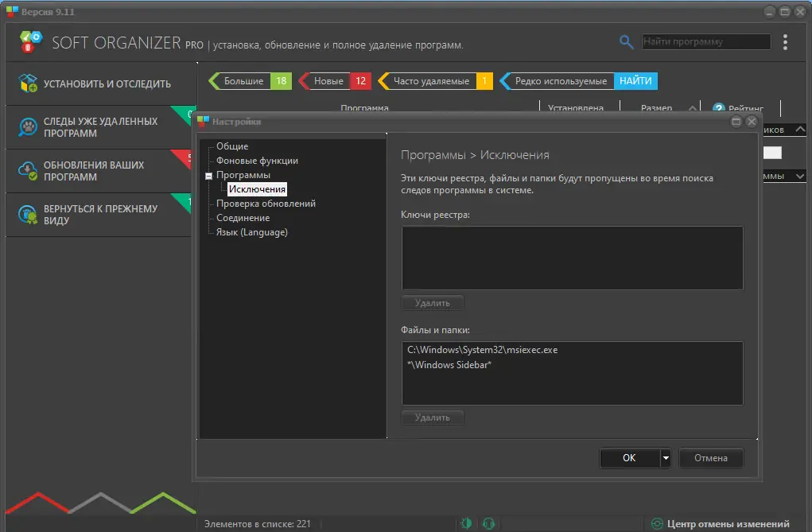Expand the chevron beside ммы
The height and width of the screenshot is (532, 812).
click(800, 176)
